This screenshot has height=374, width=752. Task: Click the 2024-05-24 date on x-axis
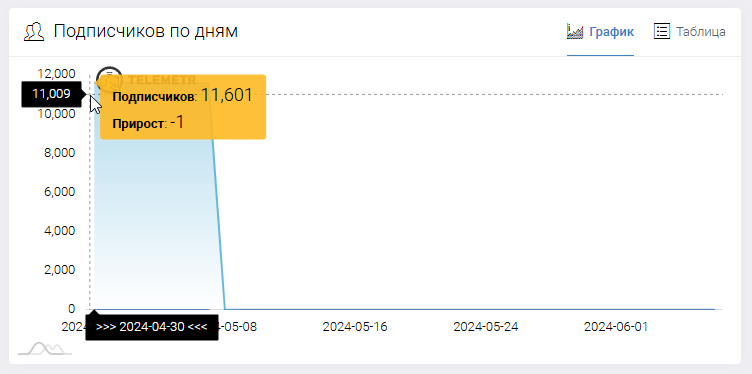[486, 327]
